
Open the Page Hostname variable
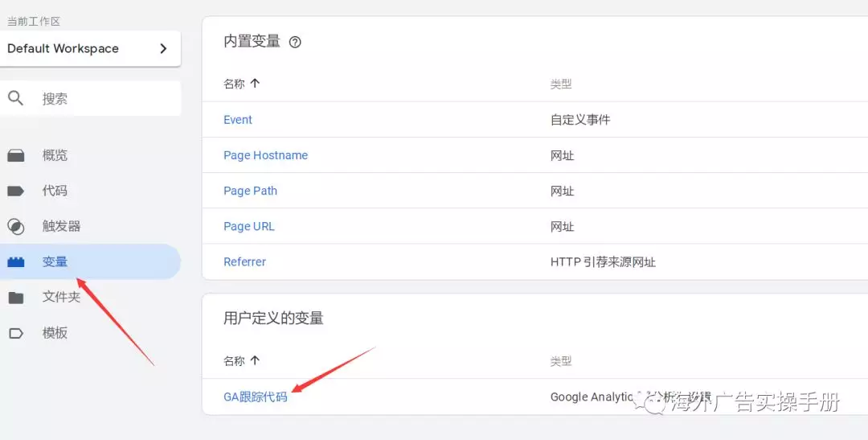(x=265, y=155)
